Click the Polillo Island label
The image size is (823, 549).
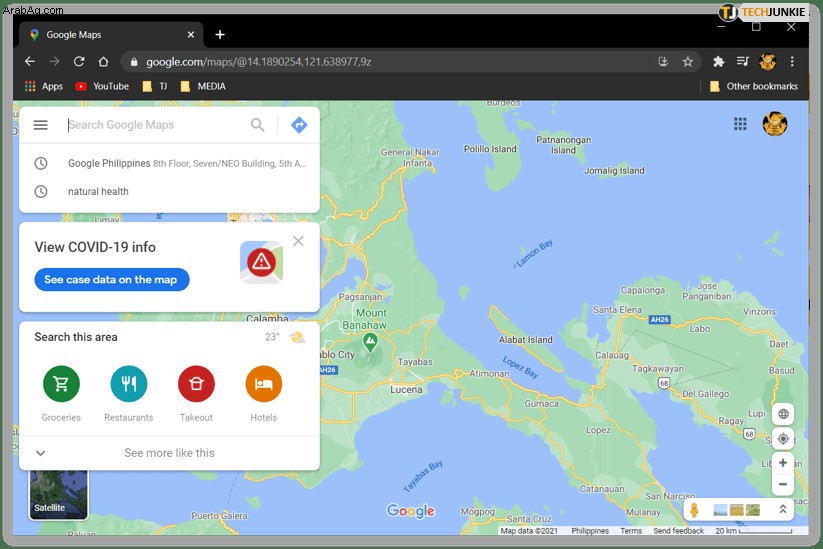coord(490,149)
